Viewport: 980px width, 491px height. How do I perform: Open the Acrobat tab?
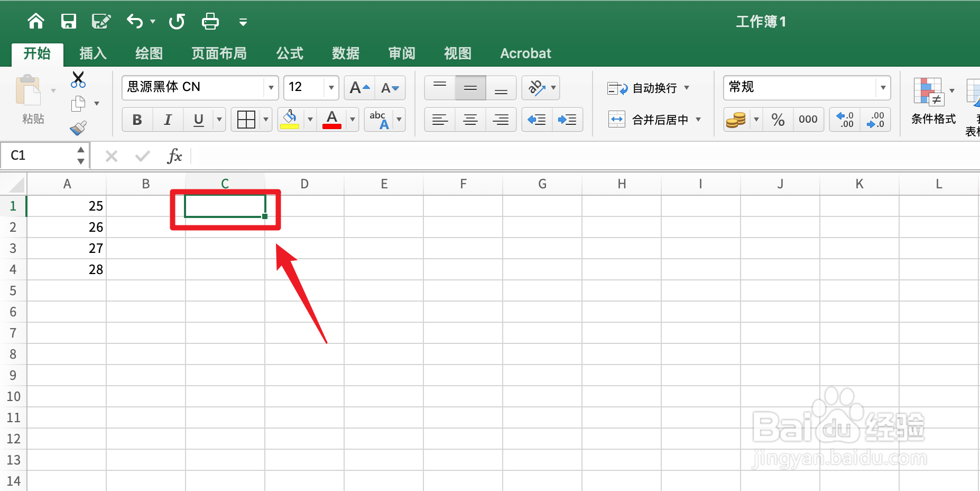pos(525,53)
